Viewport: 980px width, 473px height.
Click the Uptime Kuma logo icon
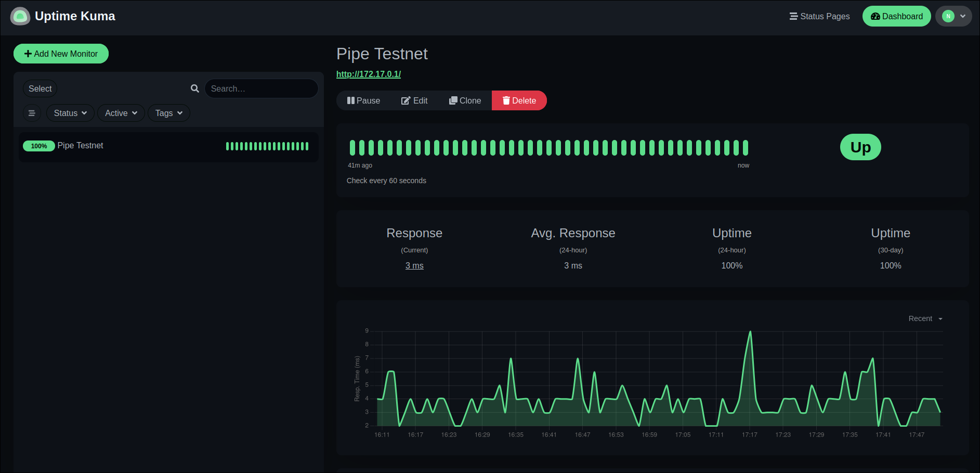click(x=20, y=16)
